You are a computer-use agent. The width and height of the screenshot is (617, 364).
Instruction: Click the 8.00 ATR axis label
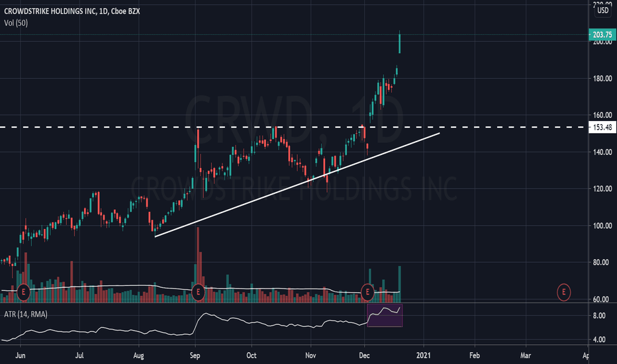tap(599, 316)
